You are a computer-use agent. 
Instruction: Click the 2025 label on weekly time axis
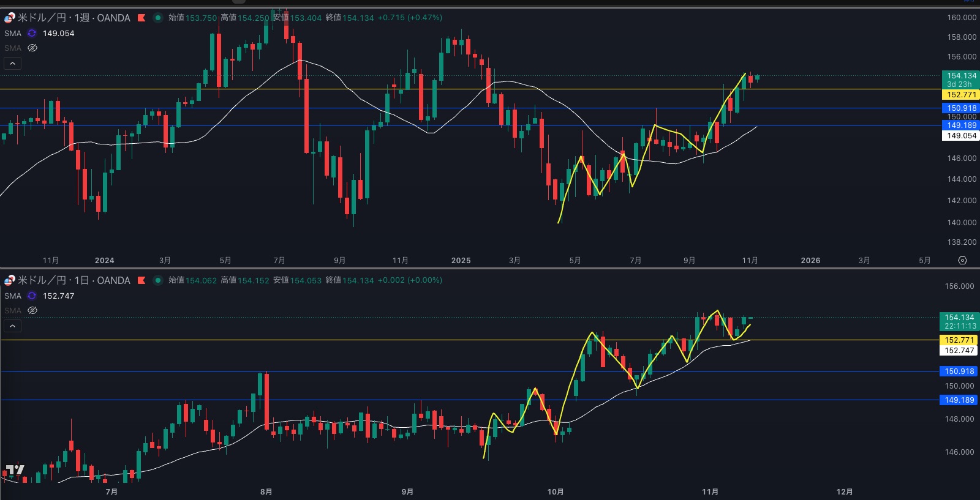(x=461, y=261)
